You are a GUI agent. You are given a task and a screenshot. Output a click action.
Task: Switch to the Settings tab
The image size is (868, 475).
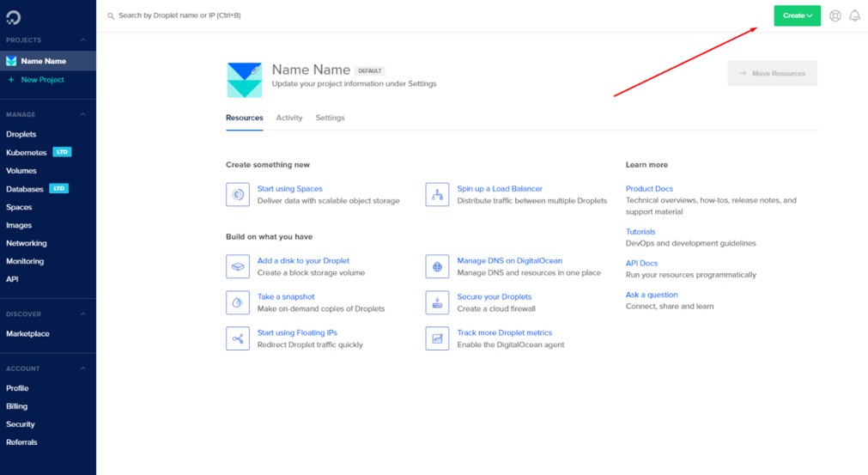point(330,118)
